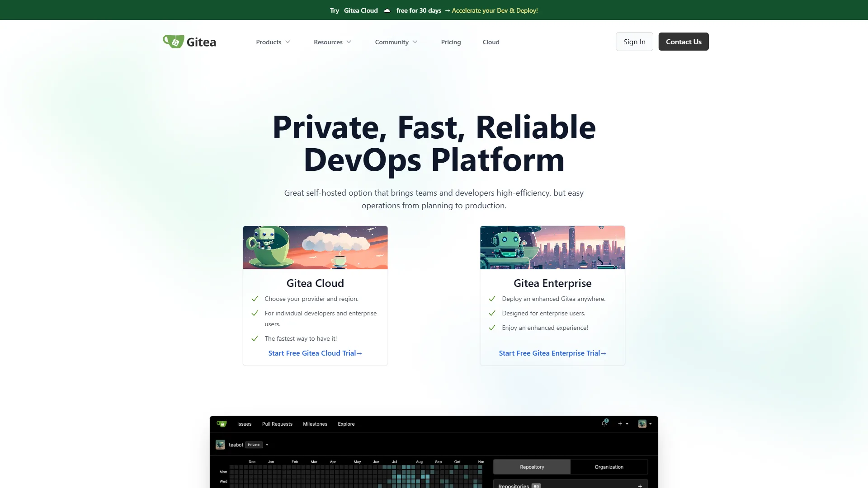Open the Cloud nav item
This screenshot has height=488, width=868.
pos(491,42)
